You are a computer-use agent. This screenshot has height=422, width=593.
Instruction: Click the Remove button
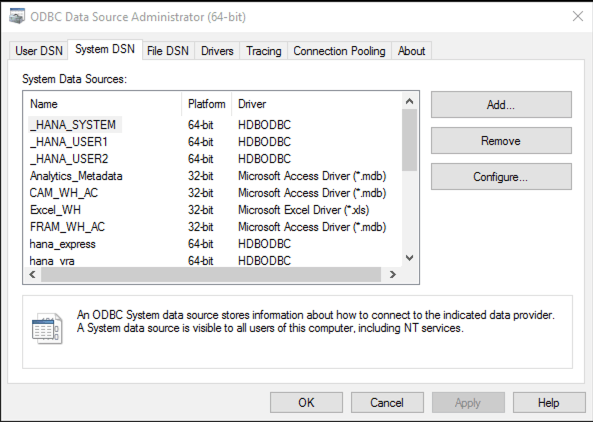(501, 141)
